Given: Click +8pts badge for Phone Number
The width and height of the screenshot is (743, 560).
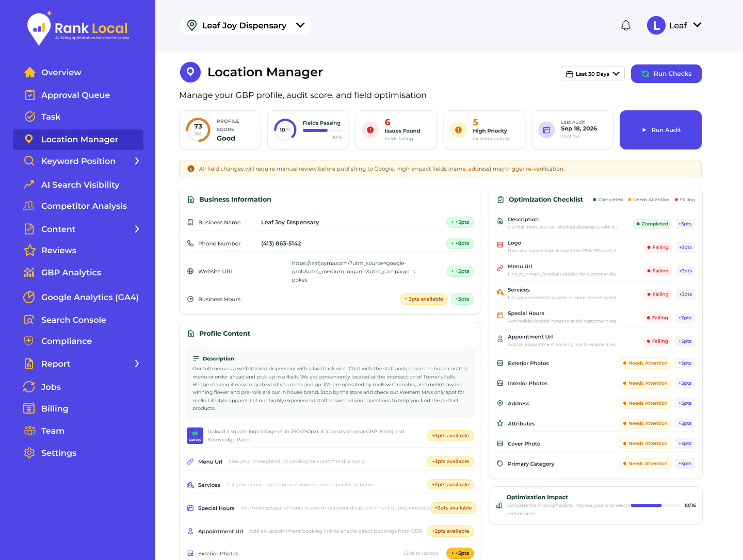Looking at the screenshot, I should pyautogui.click(x=460, y=243).
